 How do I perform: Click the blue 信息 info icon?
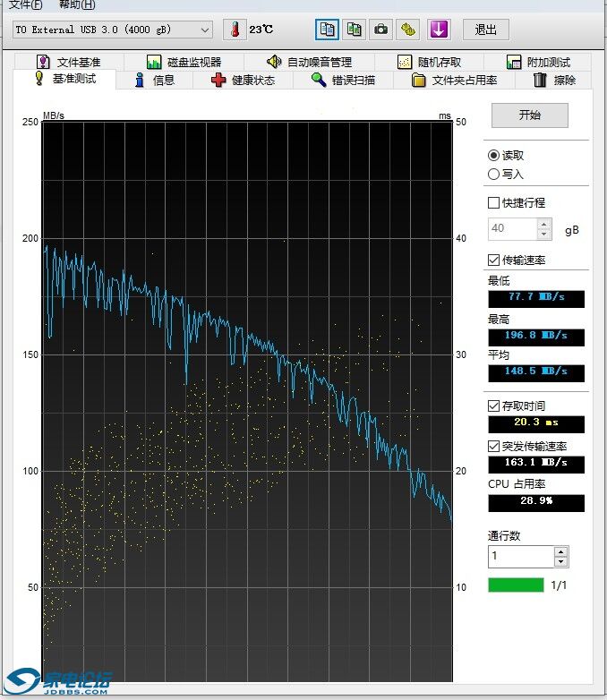click(x=140, y=80)
